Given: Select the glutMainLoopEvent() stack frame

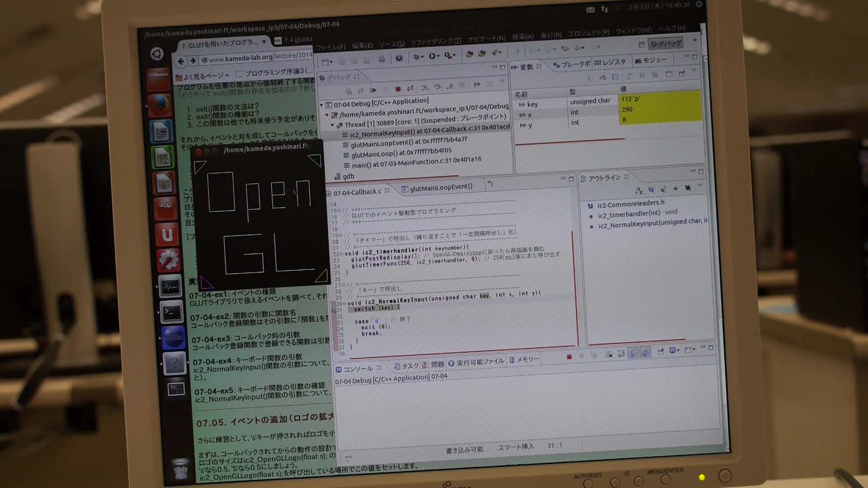Looking at the screenshot, I should coord(405,142).
